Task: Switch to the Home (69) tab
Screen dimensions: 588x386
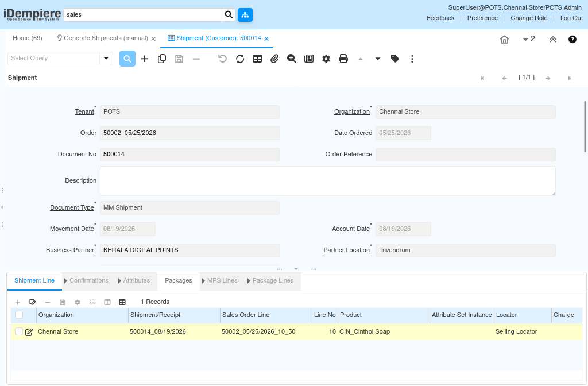Action: (x=28, y=38)
